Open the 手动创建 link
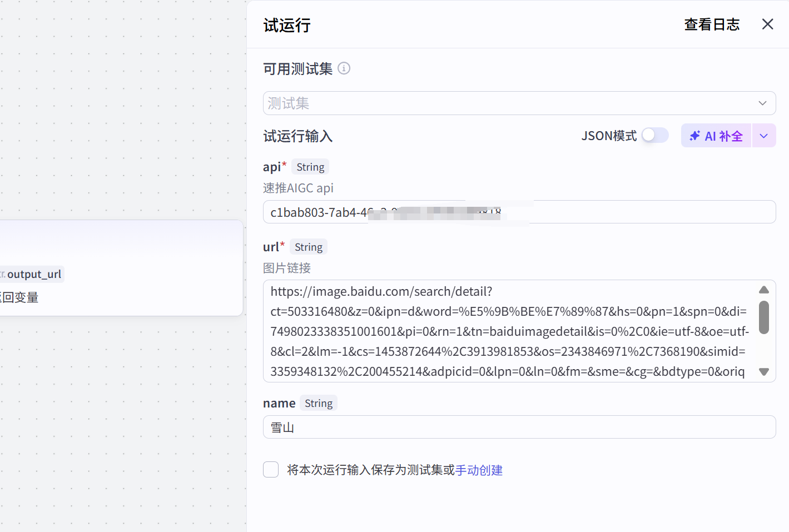 coord(479,470)
